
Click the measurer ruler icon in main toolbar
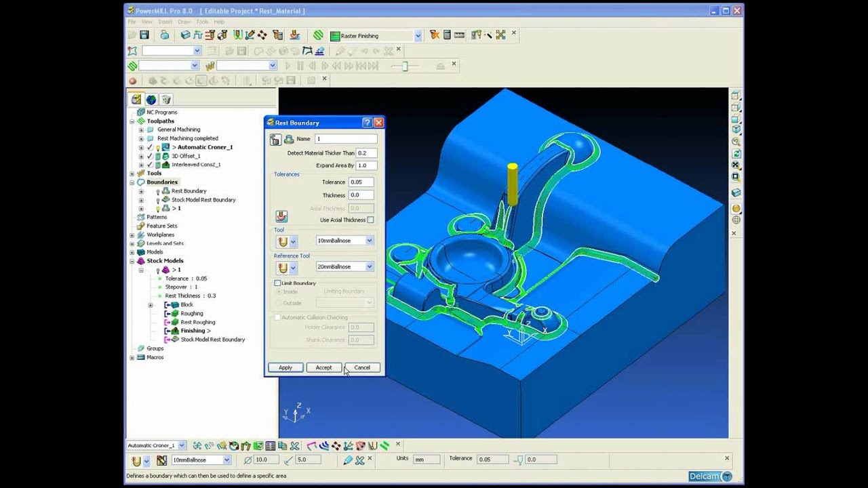click(x=459, y=35)
